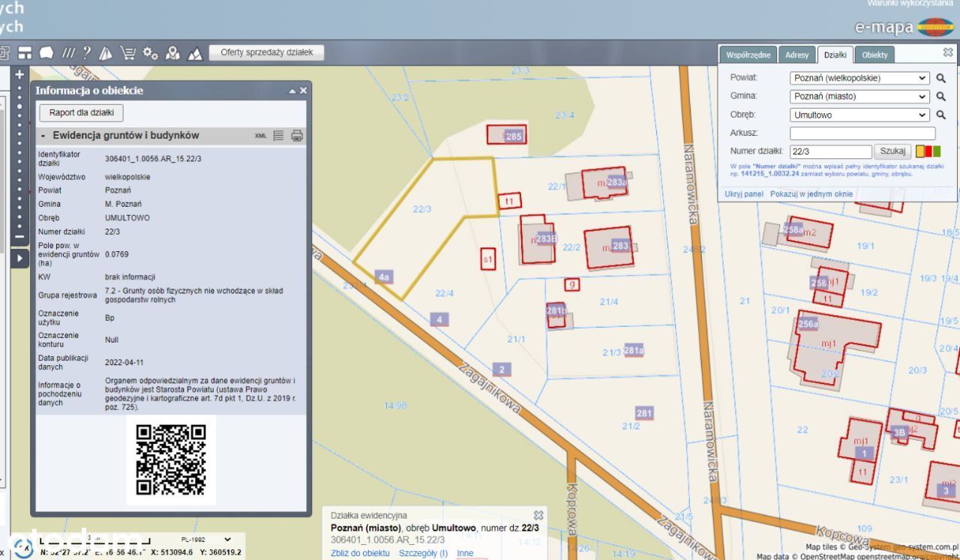Open the Gmina dropdown
The image size is (960, 560).
click(859, 97)
